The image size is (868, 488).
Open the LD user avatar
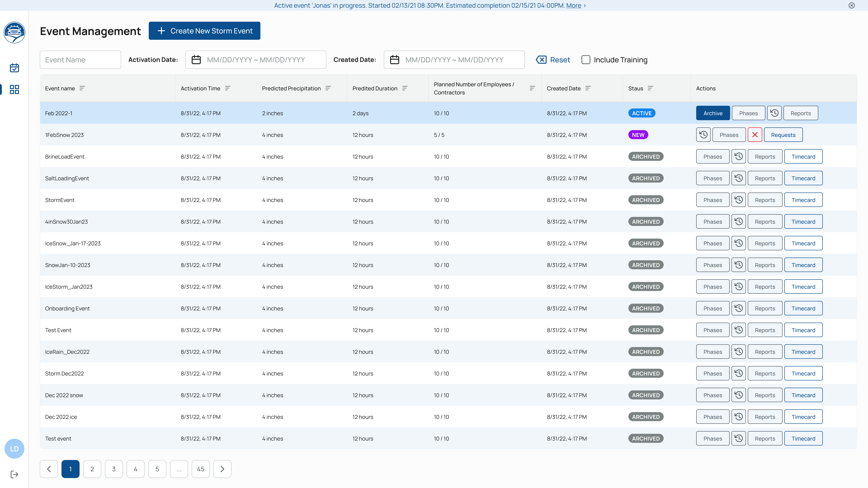[x=14, y=449]
